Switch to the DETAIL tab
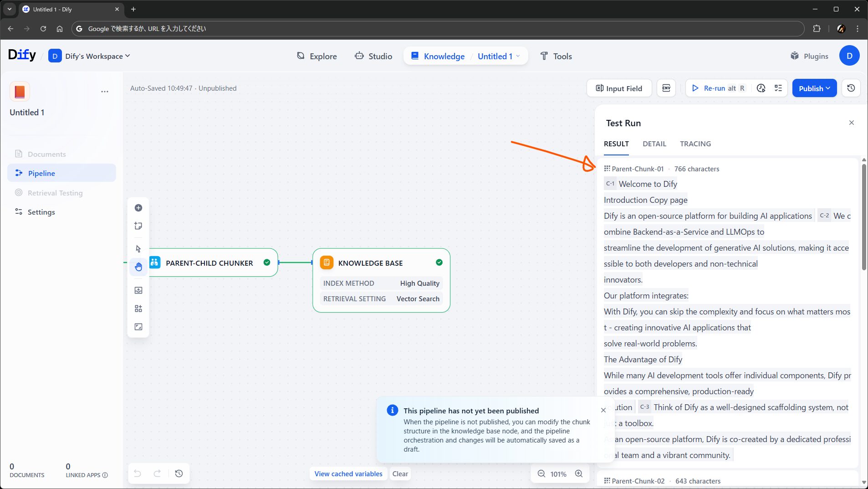 654,144
